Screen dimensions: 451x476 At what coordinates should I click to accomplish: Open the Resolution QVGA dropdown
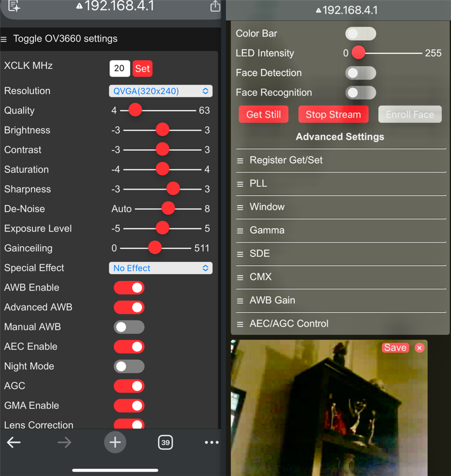tap(160, 91)
